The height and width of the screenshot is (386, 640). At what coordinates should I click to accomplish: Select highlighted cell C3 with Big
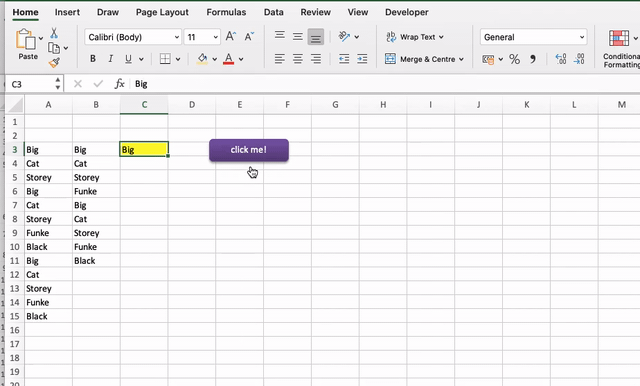[144, 150]
